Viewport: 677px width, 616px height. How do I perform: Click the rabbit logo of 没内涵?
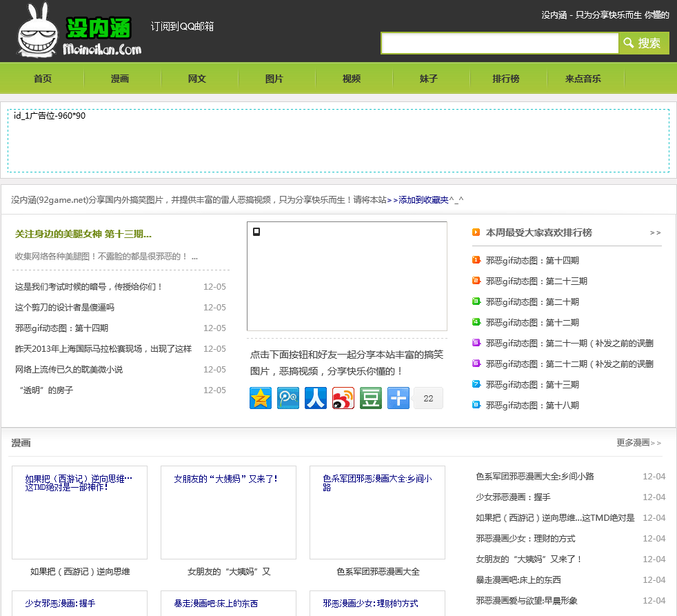point(39,31)
